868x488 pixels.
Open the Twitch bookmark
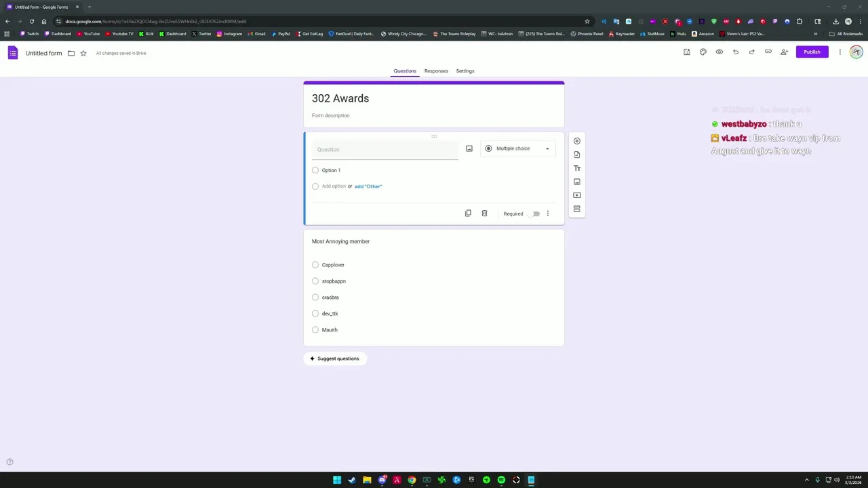pos(29,34)
